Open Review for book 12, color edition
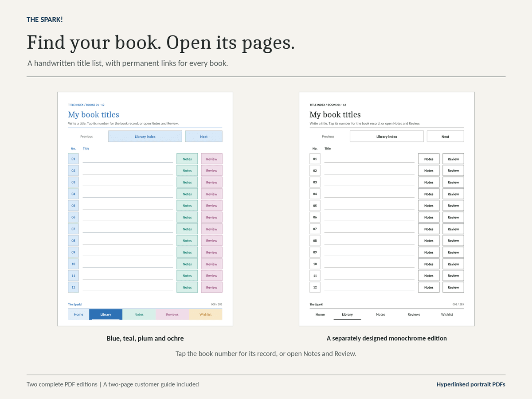The image size is (532, 399). click(x=211, y=287)
